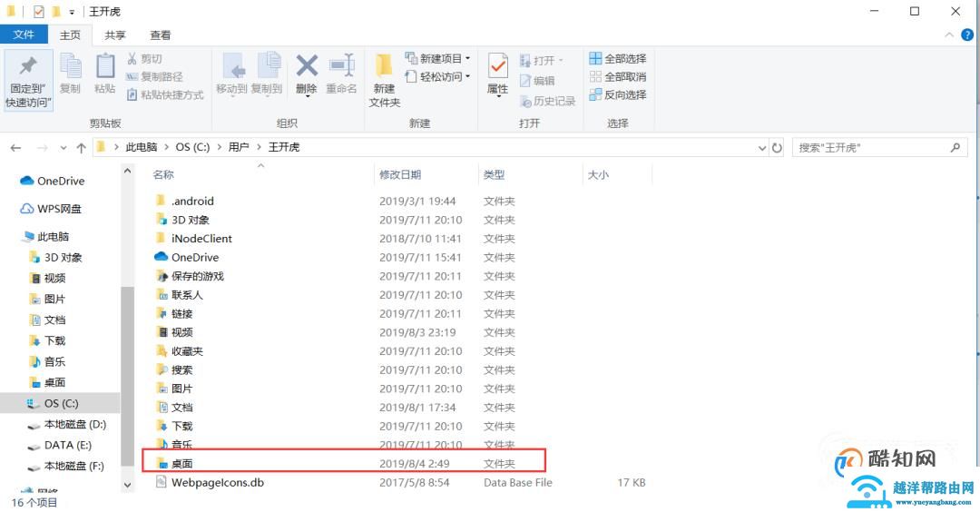Click 编辑 in the open group
980x512 pixels.
coord(537,80)
